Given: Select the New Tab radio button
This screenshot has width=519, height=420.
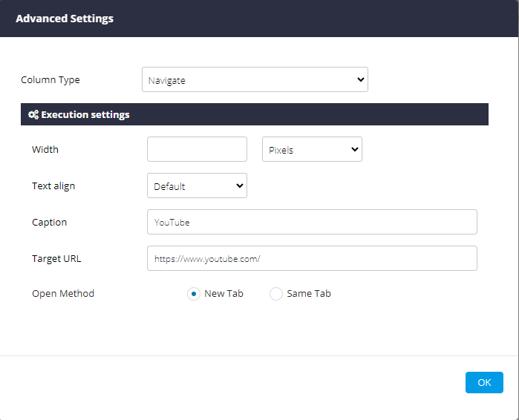Looking at the screenshot, I should pyautogui.click(x=194, y=294).
